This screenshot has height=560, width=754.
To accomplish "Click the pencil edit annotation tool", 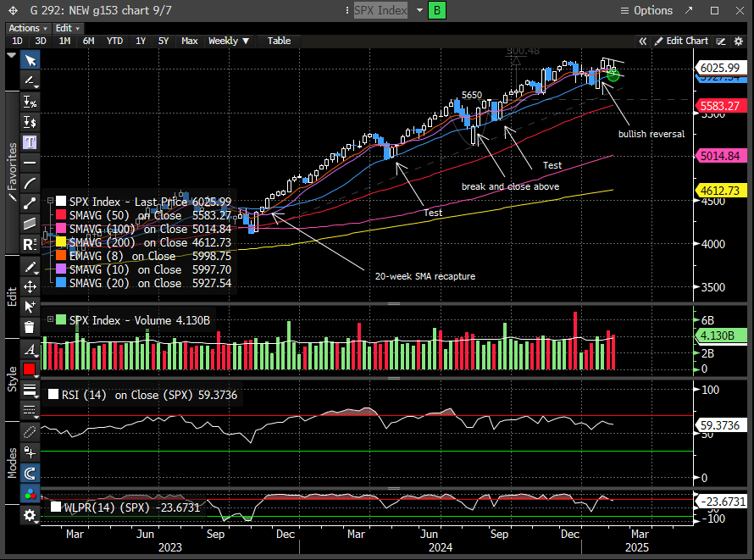I will (30, 267).
